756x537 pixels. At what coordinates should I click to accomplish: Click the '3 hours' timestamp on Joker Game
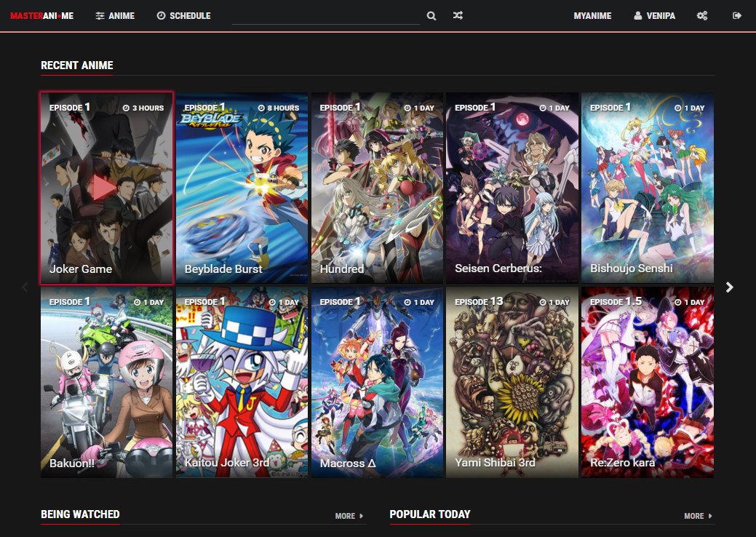[143, 108]
